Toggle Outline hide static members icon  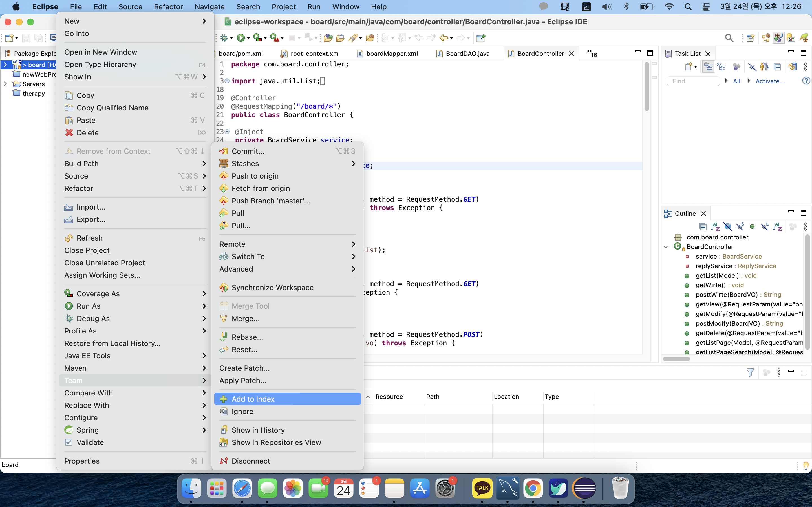740,227
